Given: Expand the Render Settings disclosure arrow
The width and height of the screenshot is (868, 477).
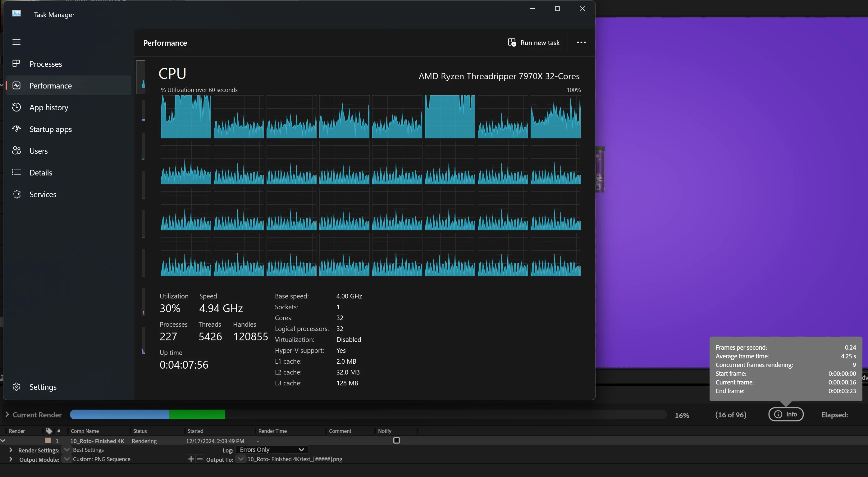Looking at the screenshot, I should pyautogui.click(x=11, y=450).
